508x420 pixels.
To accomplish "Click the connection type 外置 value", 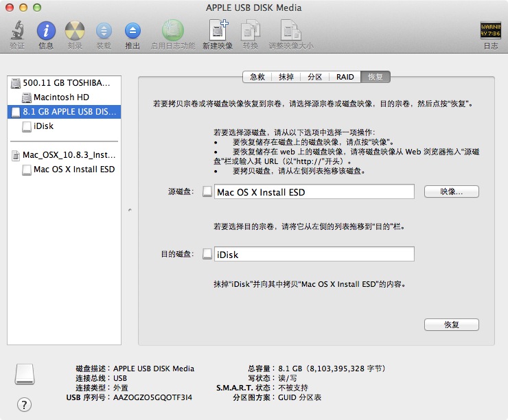I will click(x=121, y=388).
